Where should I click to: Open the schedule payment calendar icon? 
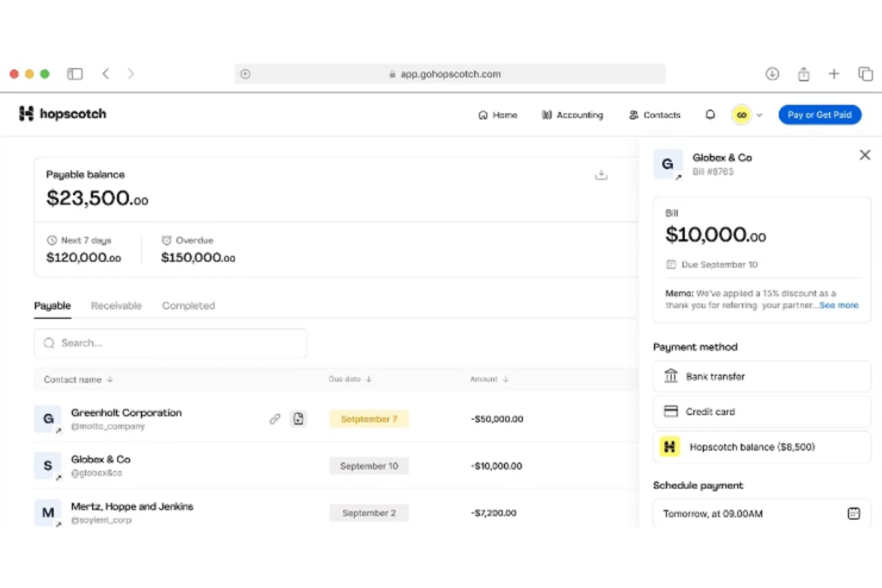tap(853, 514)
